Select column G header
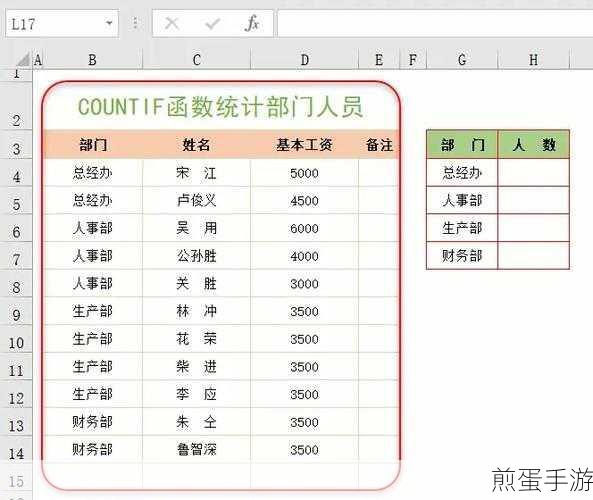The height and width of the screenshot is (500, 593). pyautogui.click(x=462, y=59)
